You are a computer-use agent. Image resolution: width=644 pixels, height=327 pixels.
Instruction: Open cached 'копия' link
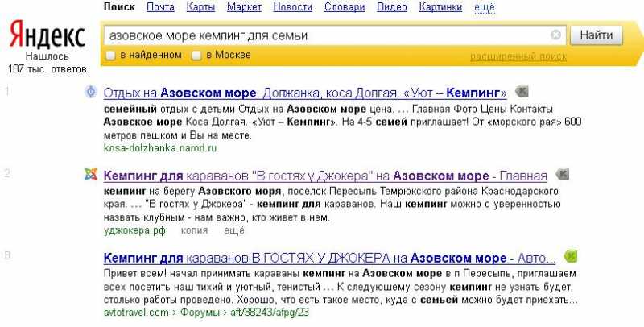[194, 230]
